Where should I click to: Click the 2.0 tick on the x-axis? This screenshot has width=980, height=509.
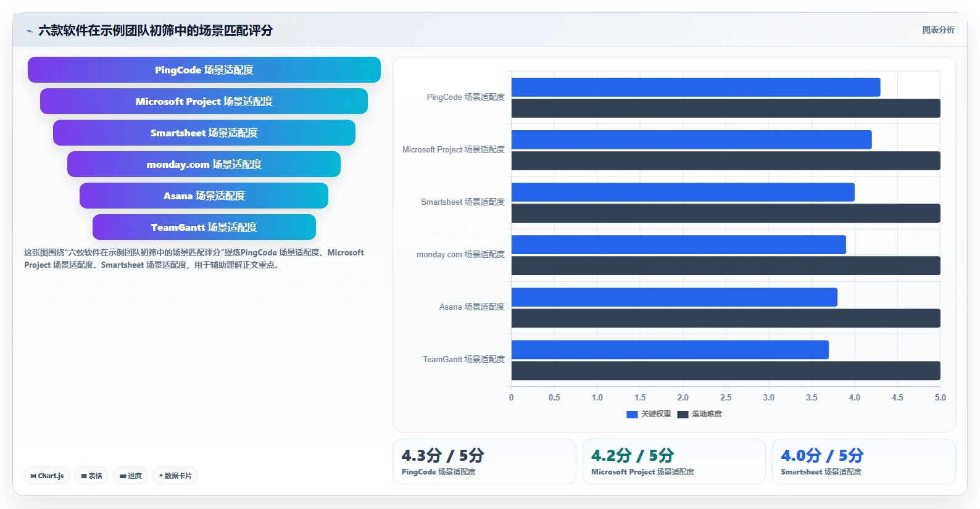pyautogui.click(x=683, y=398)
